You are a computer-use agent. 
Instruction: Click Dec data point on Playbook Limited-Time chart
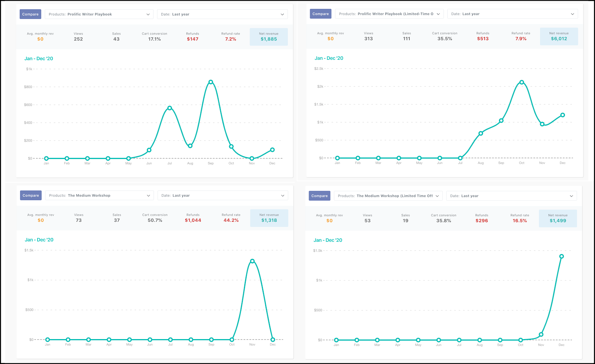coord(563,115)
